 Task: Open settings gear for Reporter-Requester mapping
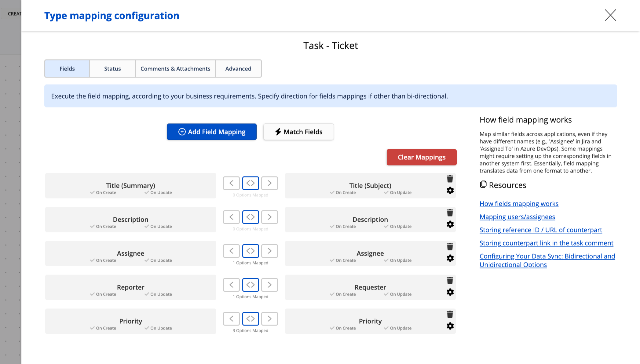tap(450, 292)
